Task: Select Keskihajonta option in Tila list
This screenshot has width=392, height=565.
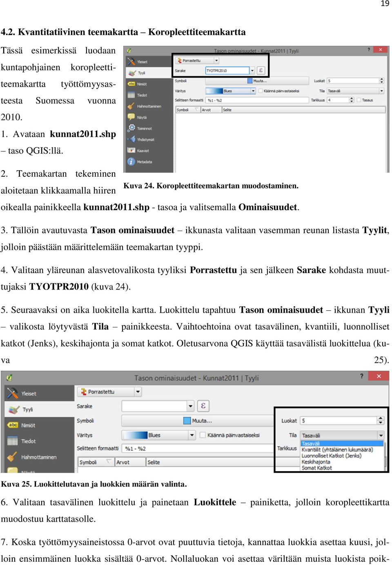Action: (342, 462)
